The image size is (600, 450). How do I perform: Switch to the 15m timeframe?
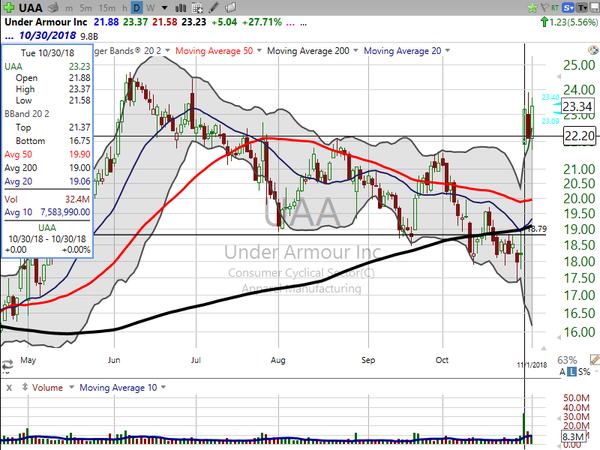(x=107, y=8)
